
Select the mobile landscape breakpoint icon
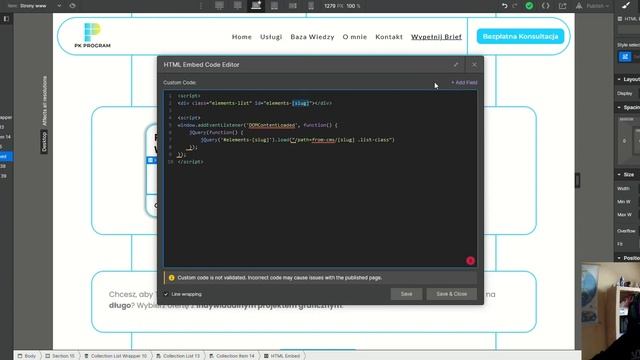point(293,5)
